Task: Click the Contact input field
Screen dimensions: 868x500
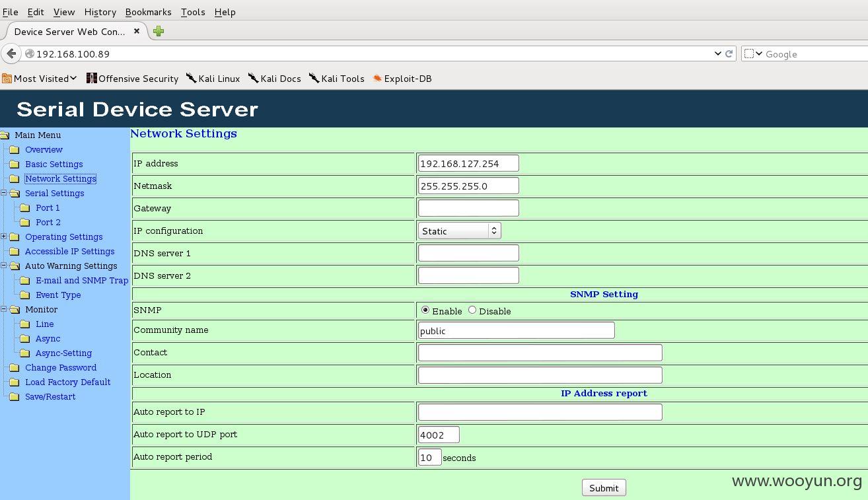Action: pos(540,353)
